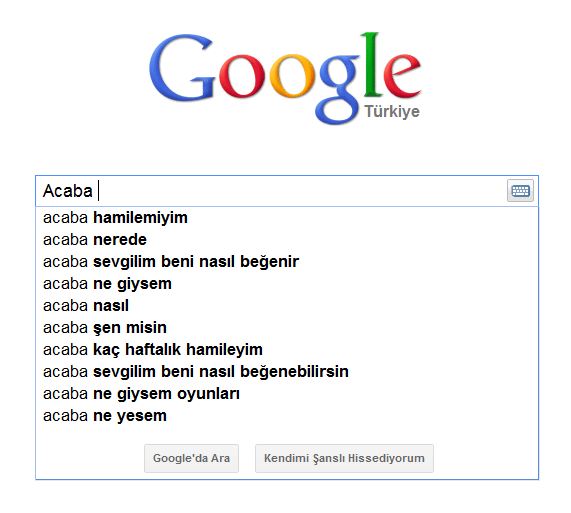Screen dimensions: 571x513
Task: Pick 'acaba sevgilim beni nasıl beğenebilirsin'
Action: tap(287, 372)
